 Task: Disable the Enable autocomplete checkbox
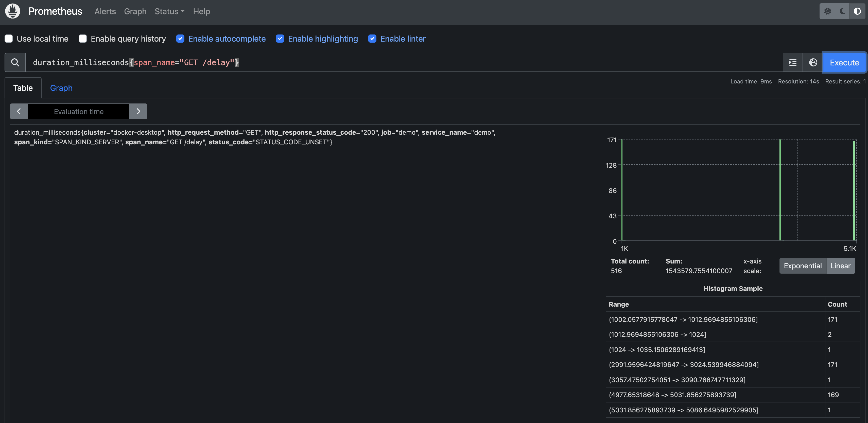click(180, 39)
